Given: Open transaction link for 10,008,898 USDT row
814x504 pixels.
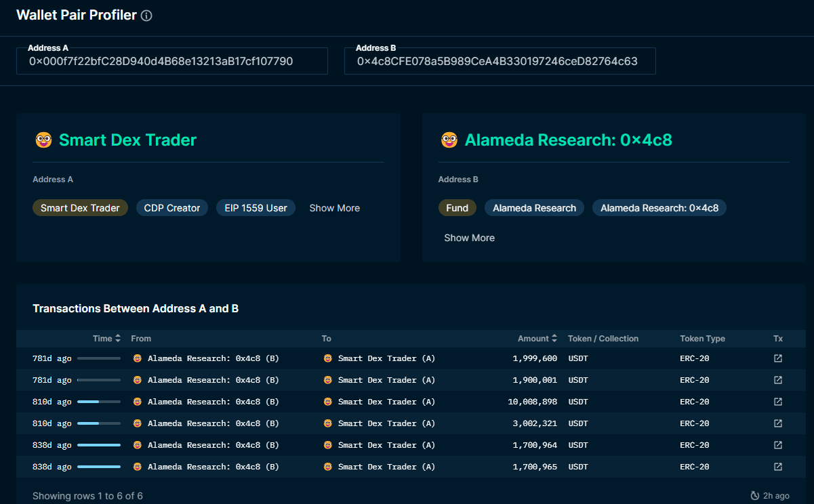Looking at the screenshot, I should point(778,402).
